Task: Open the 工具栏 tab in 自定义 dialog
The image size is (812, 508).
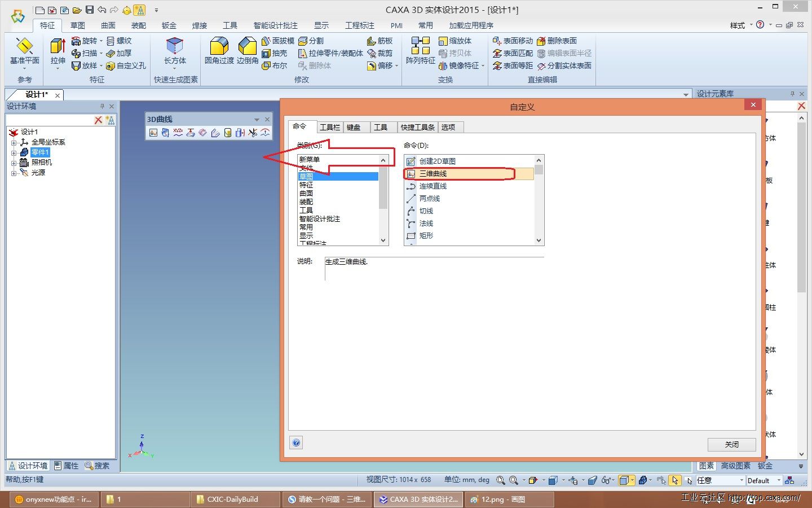Action: pyautogui.click(x=330, y=127)
